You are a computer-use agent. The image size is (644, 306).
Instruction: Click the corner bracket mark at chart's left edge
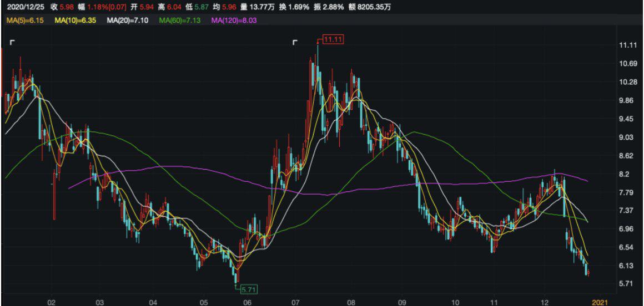tap(12, 43)
